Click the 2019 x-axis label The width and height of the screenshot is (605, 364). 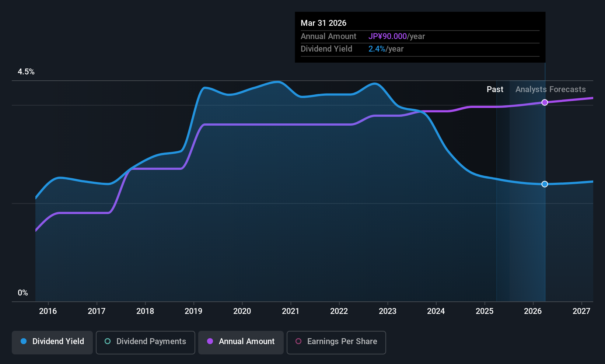[193, 311]
